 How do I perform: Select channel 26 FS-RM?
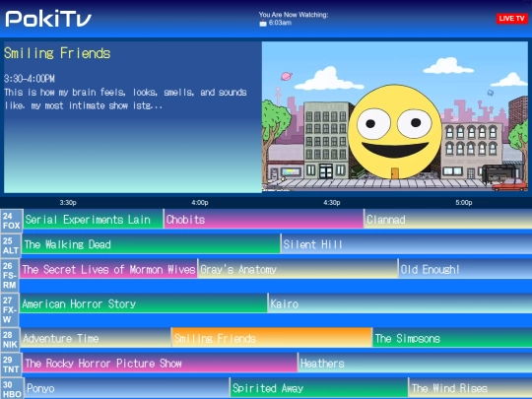click(10, 275)
